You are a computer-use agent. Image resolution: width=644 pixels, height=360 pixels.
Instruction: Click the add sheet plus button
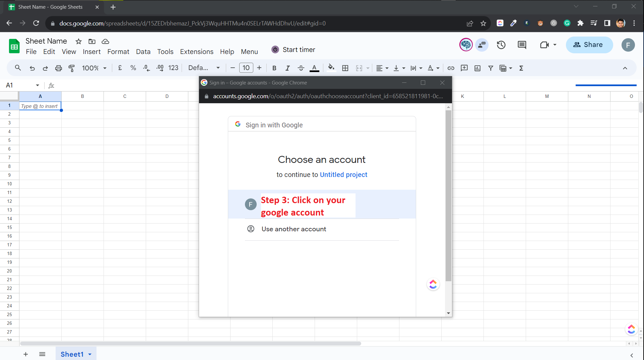tap(25, 354)
